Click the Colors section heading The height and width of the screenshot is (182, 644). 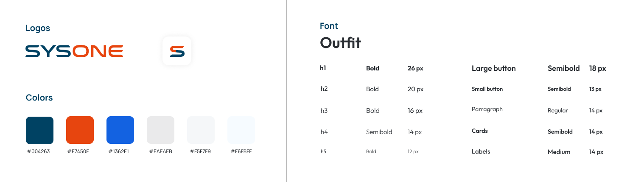tap(39, 98)
